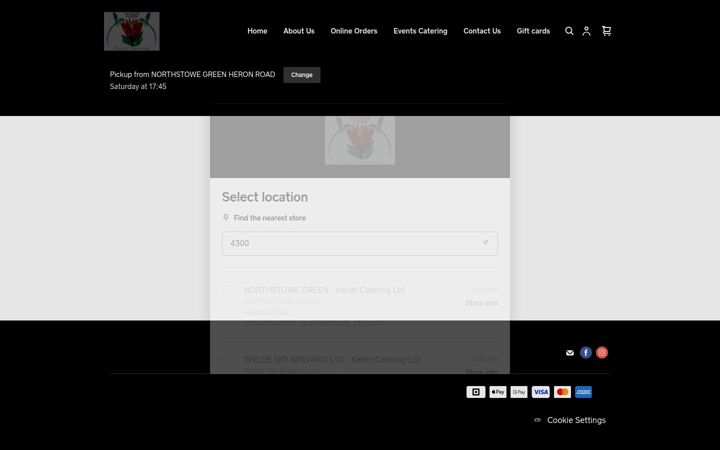Click Store info for NORTHSTOWE GREEN
The width and height of the screenshot is (720, 450).
(481, 303)
